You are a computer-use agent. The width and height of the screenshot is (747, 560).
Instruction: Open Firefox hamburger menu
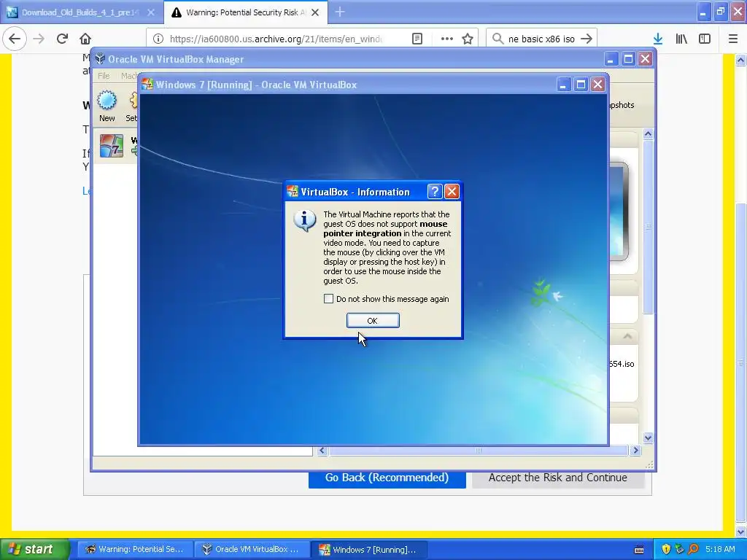[x=733, y=39]
